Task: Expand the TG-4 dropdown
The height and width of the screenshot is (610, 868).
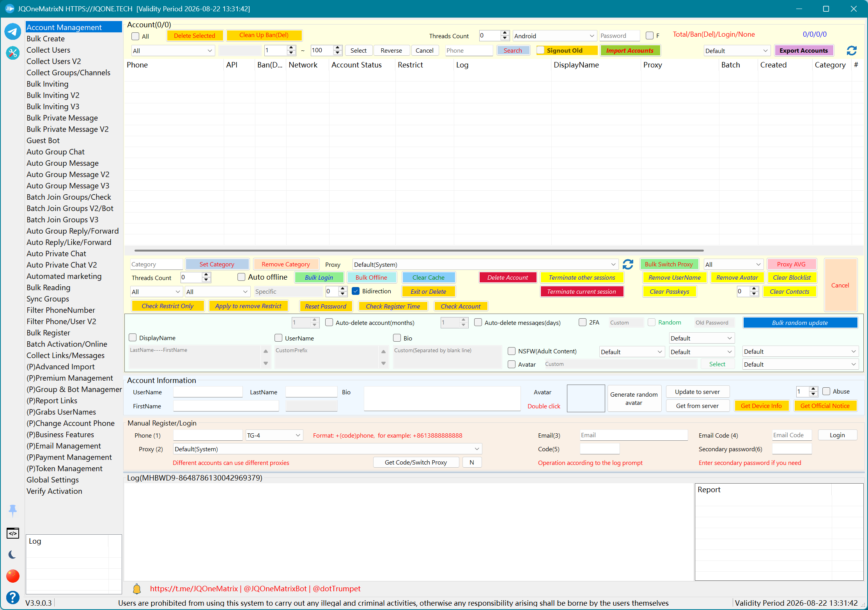Action: coord(274,435)
